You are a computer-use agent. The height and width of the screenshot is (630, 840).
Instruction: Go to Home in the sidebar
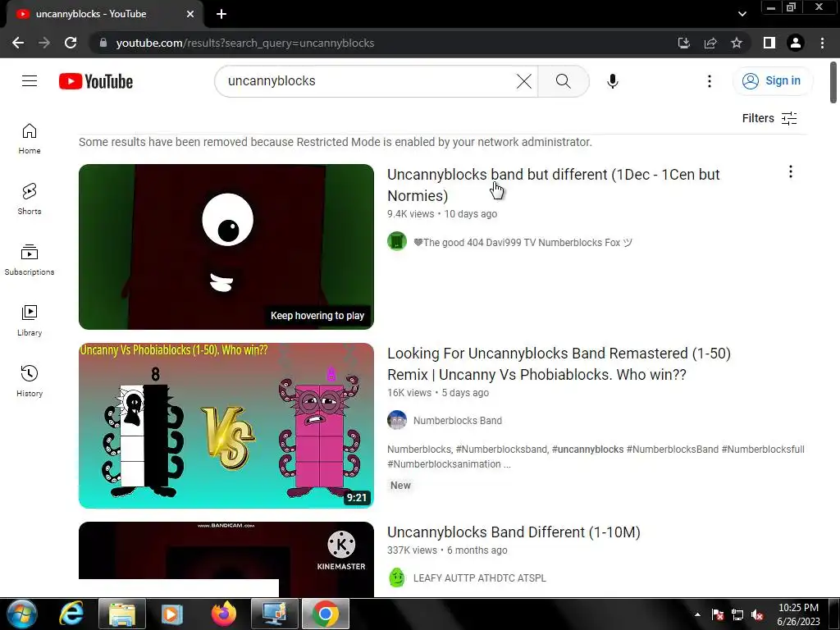[x=30, y=139]
